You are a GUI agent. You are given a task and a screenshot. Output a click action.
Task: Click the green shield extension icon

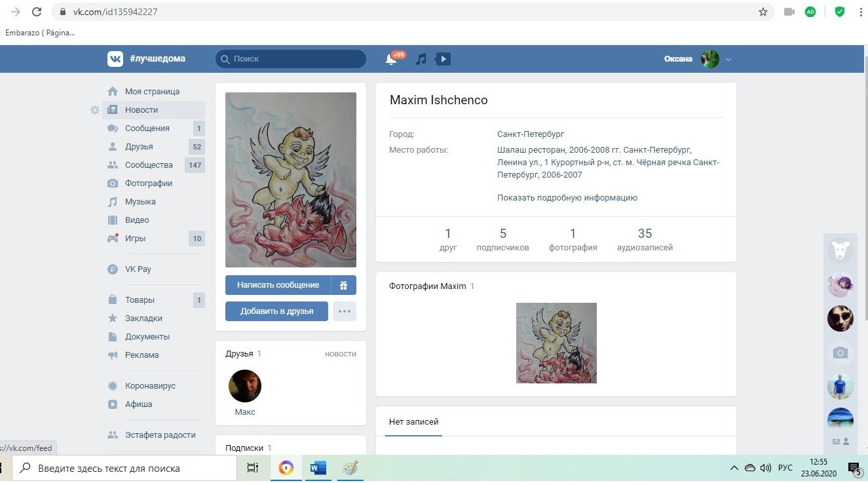click(x=839, y=12)
